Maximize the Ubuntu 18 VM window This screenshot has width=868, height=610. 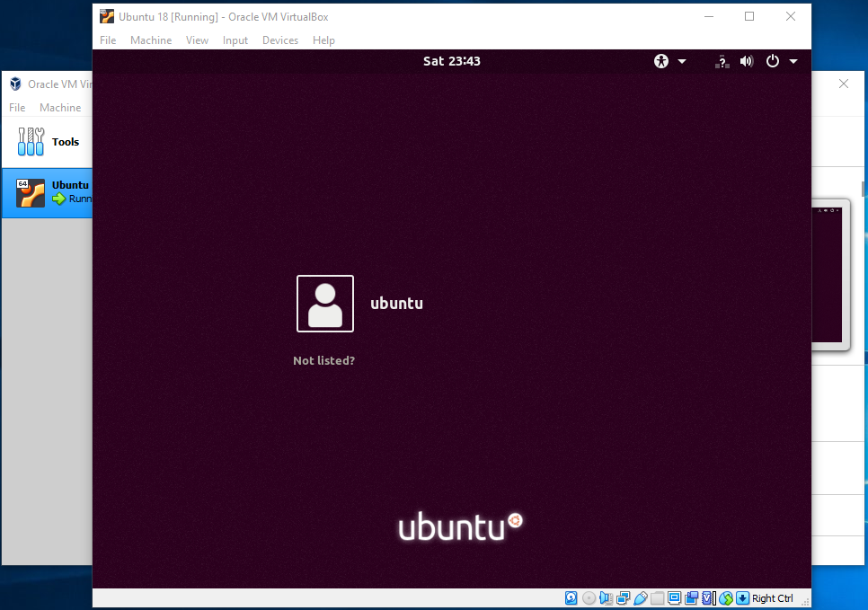pos(749,16)
